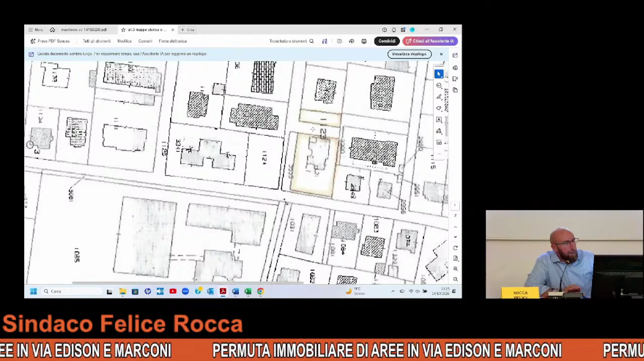Choose the highlighter pen tool
This screenshot has height=361, width=644.
click(x=439, y=97)
